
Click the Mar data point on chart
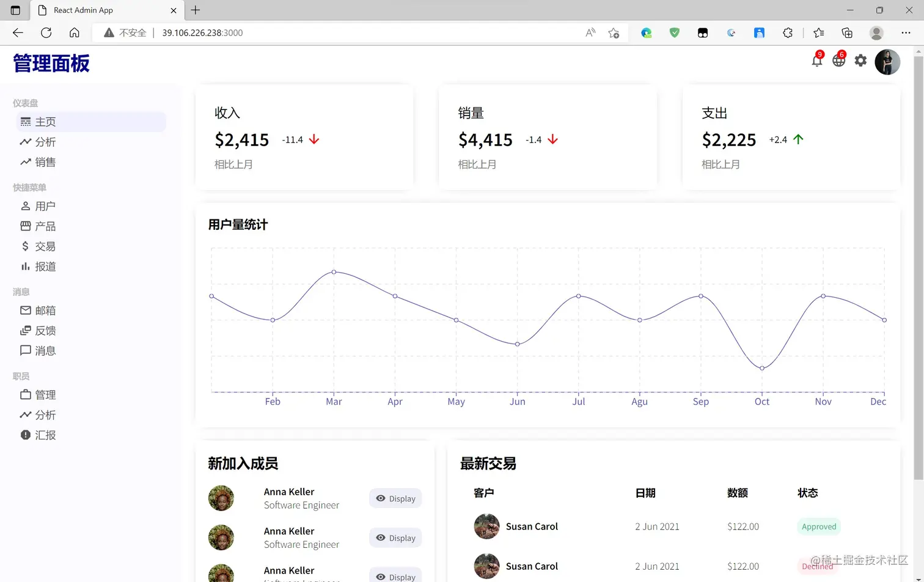pyautogui.click(x=334, y=272)
